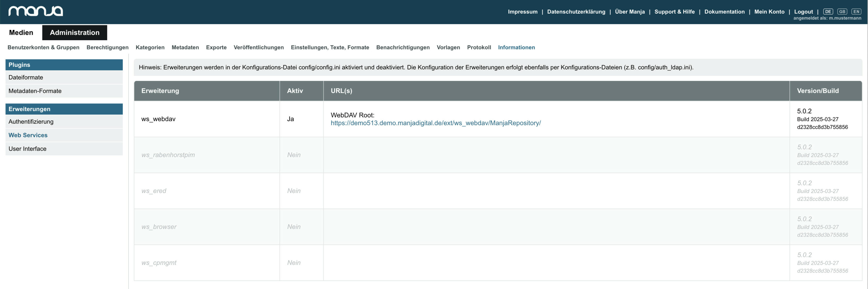Select Authentifizierung in sidebar

[64, 122]
